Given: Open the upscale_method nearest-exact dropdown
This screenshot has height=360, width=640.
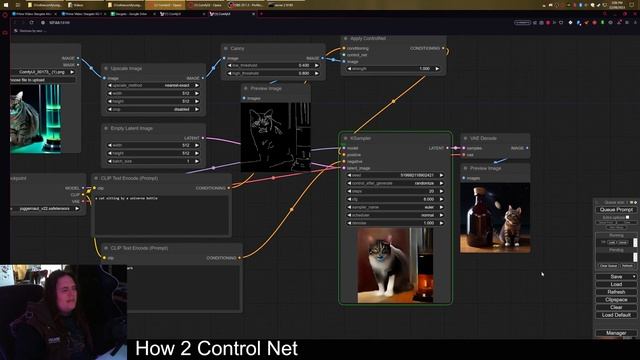Looking at the screenshot, I should tap(153, 86).
